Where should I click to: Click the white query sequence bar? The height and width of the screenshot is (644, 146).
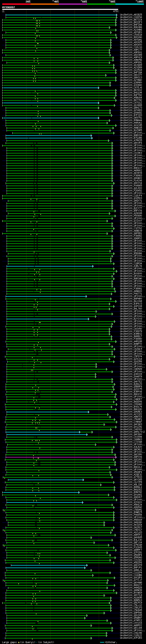tap(60, 9)
